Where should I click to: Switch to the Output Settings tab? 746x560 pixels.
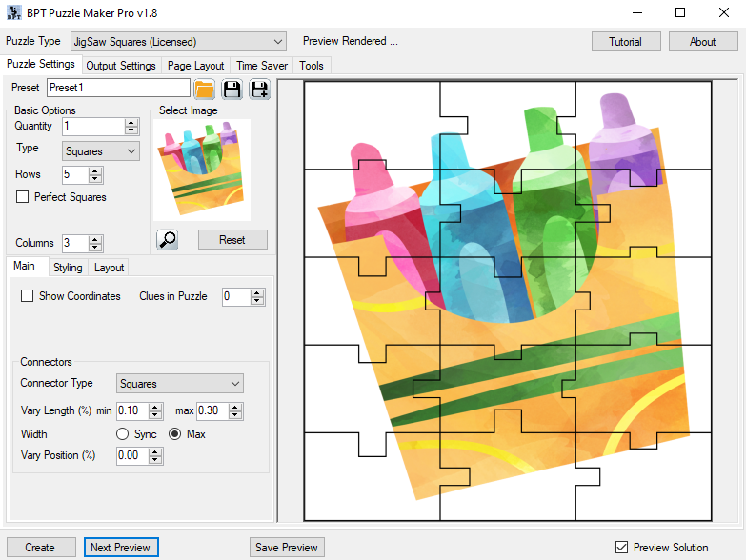coord(121,66)
